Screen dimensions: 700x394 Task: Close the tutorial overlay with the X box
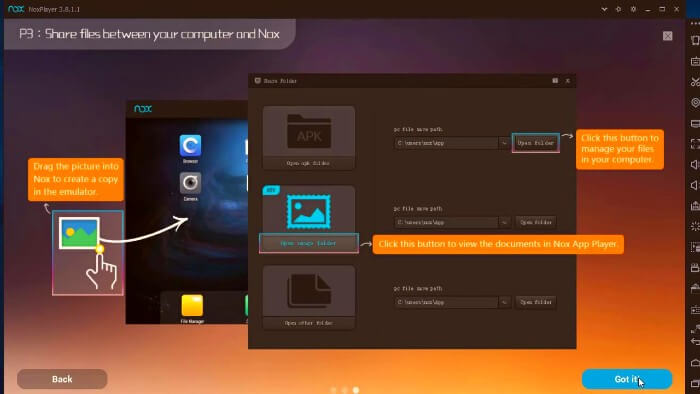point(667,36)
